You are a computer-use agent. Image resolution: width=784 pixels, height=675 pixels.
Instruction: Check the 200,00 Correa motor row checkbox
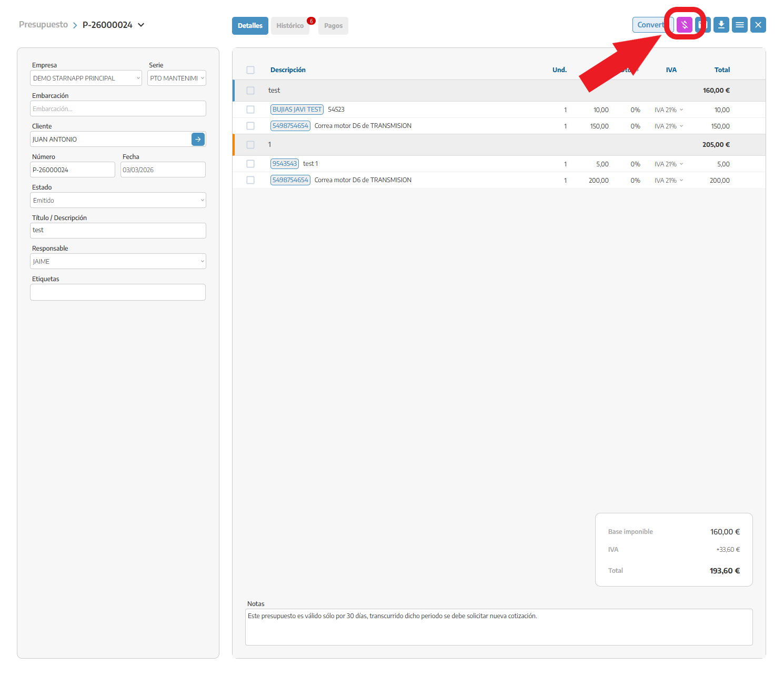(x=250, y=180)
